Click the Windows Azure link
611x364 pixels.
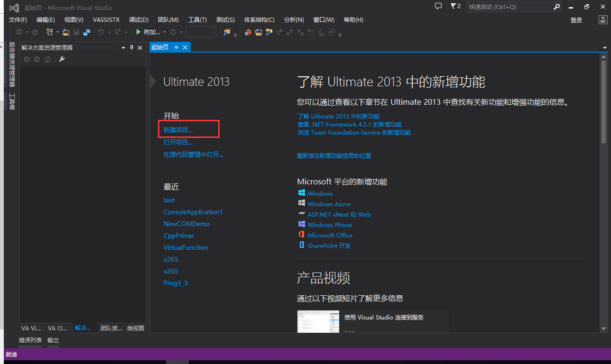(329, 204)
